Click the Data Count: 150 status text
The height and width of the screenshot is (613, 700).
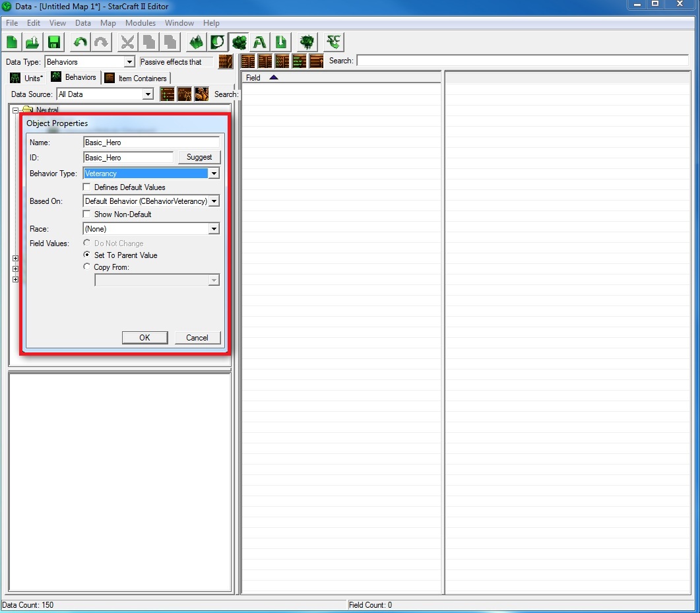28,605
